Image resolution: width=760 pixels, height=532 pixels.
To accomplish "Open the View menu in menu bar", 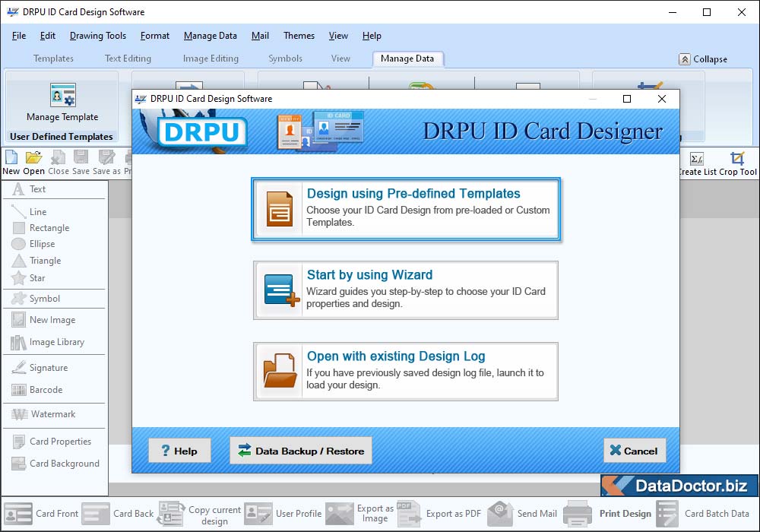I will 338,36.
